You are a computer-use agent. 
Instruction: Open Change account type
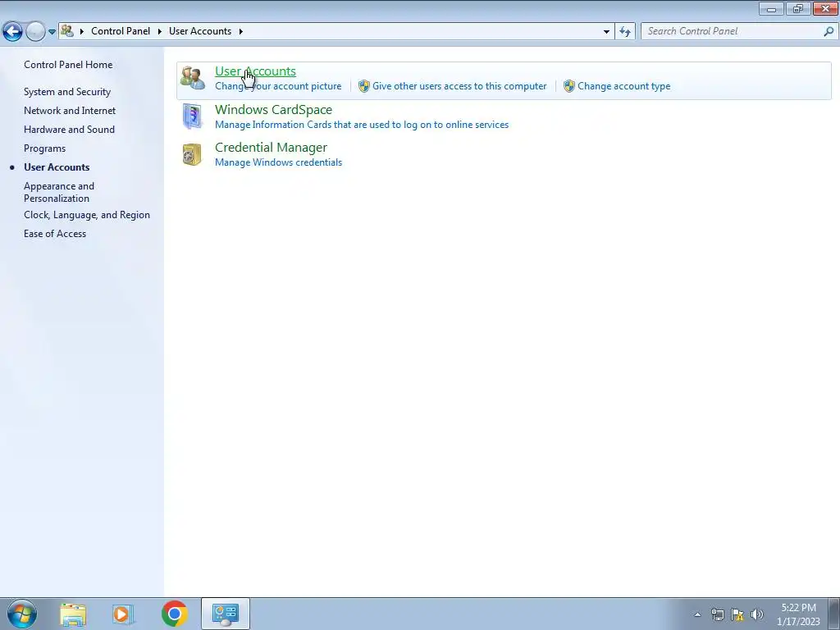(624, 86)
